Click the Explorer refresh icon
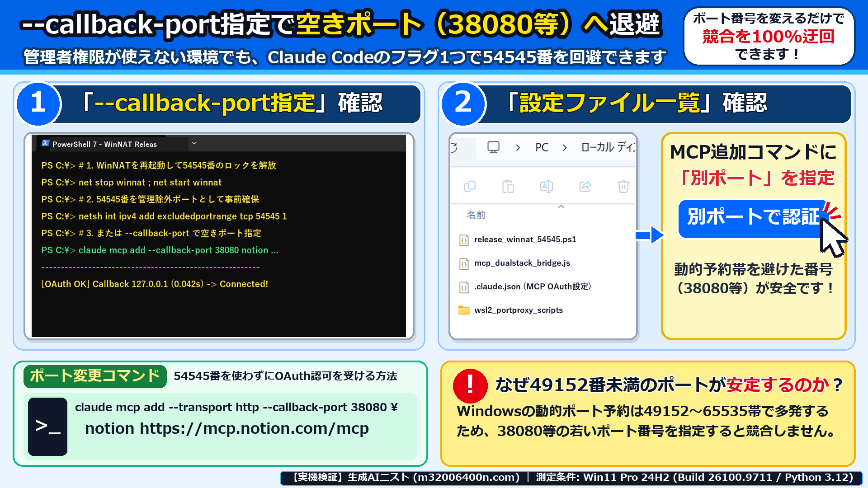The image size is (868, 488). (455, 147)
